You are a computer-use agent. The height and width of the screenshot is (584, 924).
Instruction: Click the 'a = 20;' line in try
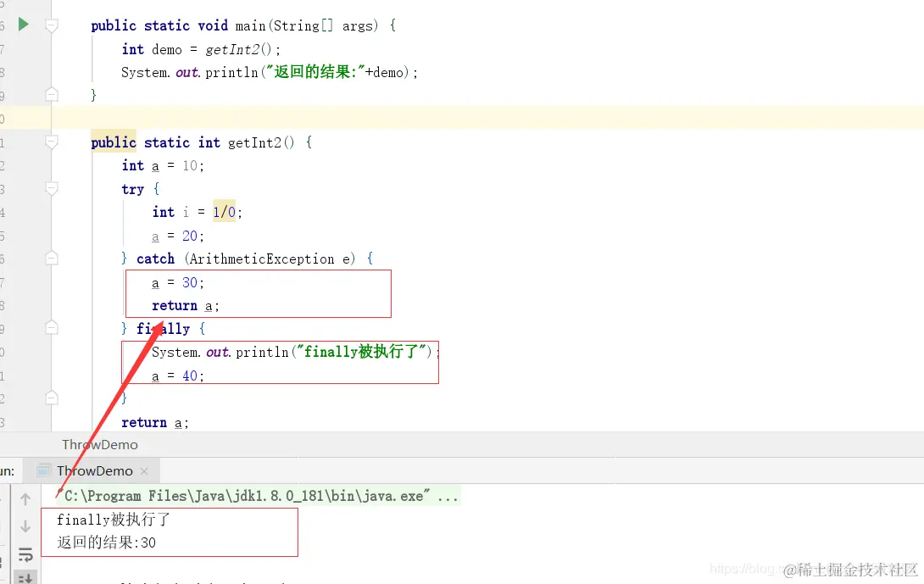pyautogui.click(x=177, y=236)
